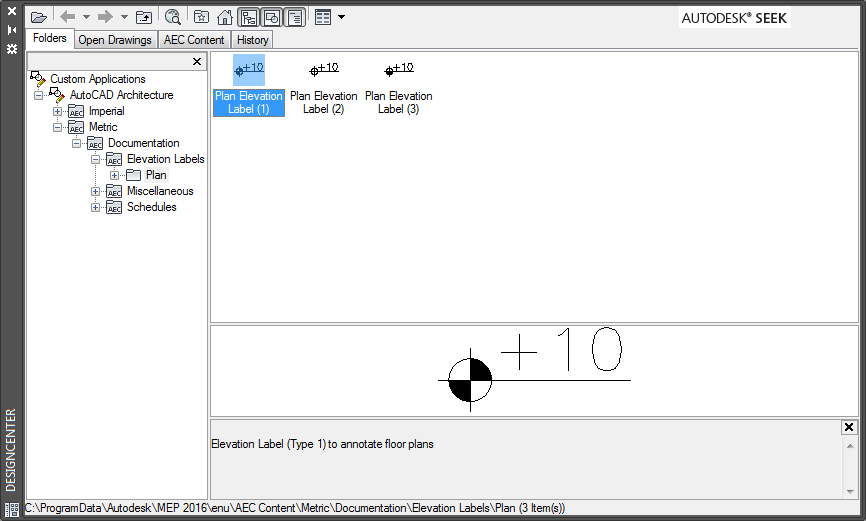This screenshot has height=521, width=866.
Task: Click the Miscellaneous AEC folder icon
Action: (114, 192)
